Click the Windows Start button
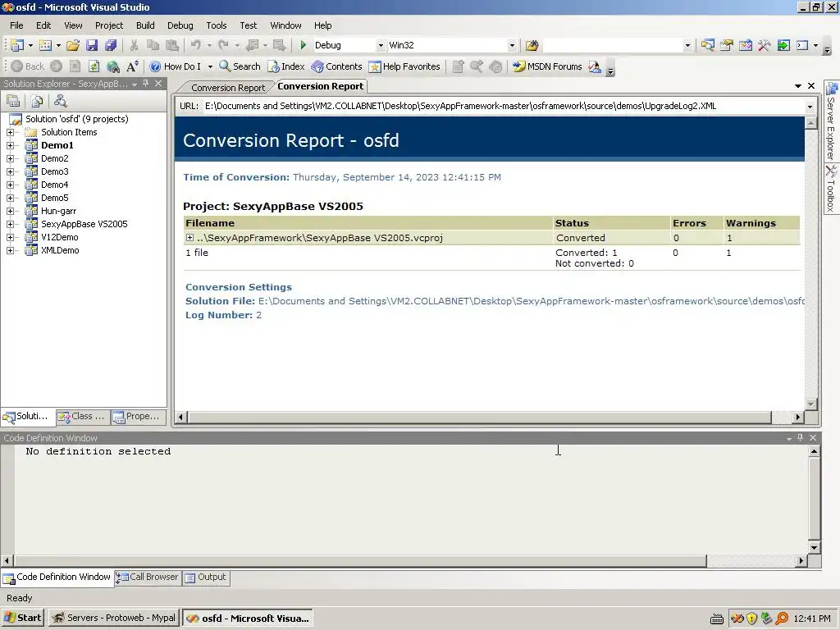Image resolution: width=840 pixels, height=630 pixels. pyautogui.click(x=23, y=618)
